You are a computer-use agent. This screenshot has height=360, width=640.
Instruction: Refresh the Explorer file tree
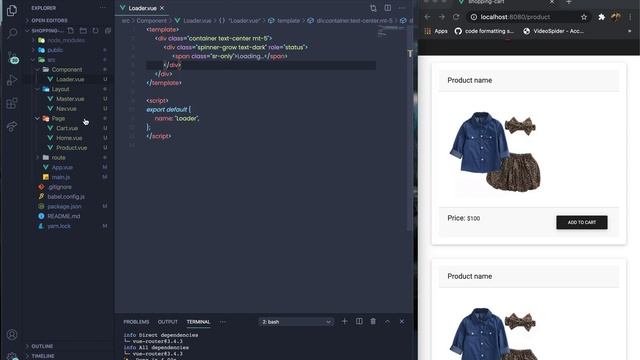click(x=95, y=31)
